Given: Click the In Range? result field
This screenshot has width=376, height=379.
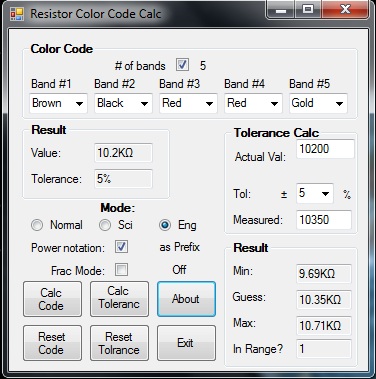Looking at the screenshot, I should pos(324,349).
